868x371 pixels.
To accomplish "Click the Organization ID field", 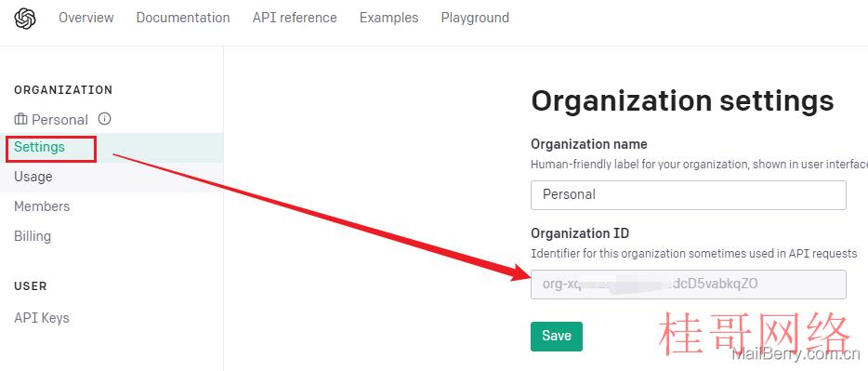I will pyautogui.click(x=688, y=285).
